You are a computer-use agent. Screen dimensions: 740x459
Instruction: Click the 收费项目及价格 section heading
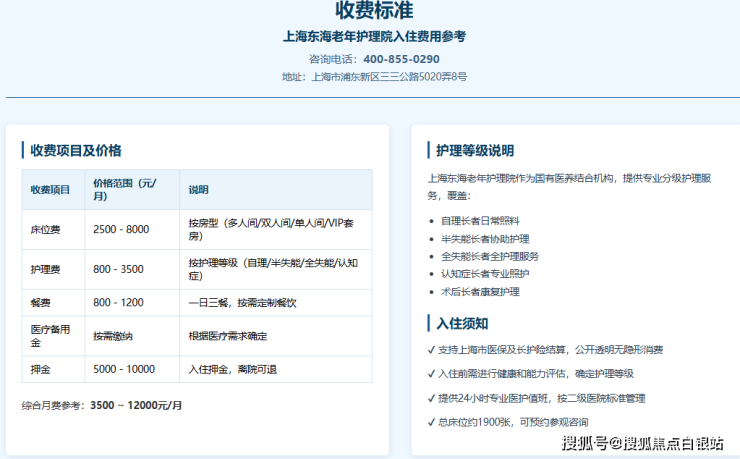click(x=76, y=150)
